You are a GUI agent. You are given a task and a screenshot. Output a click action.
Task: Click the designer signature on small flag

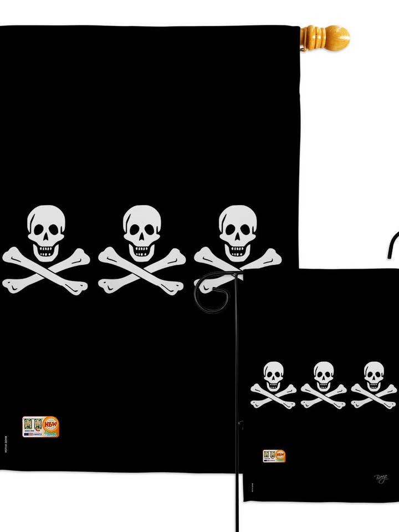pos(381,479)
